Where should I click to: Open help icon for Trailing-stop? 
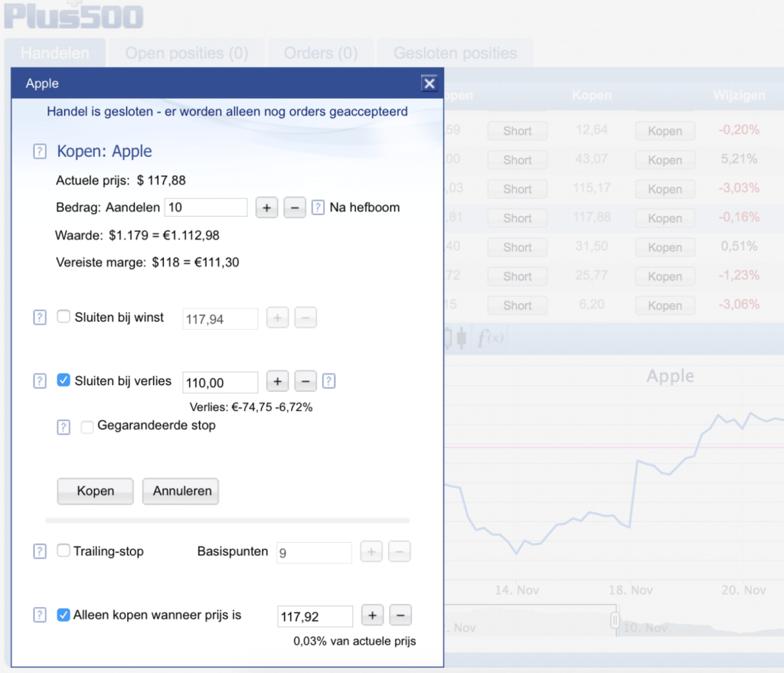(40, 551)
